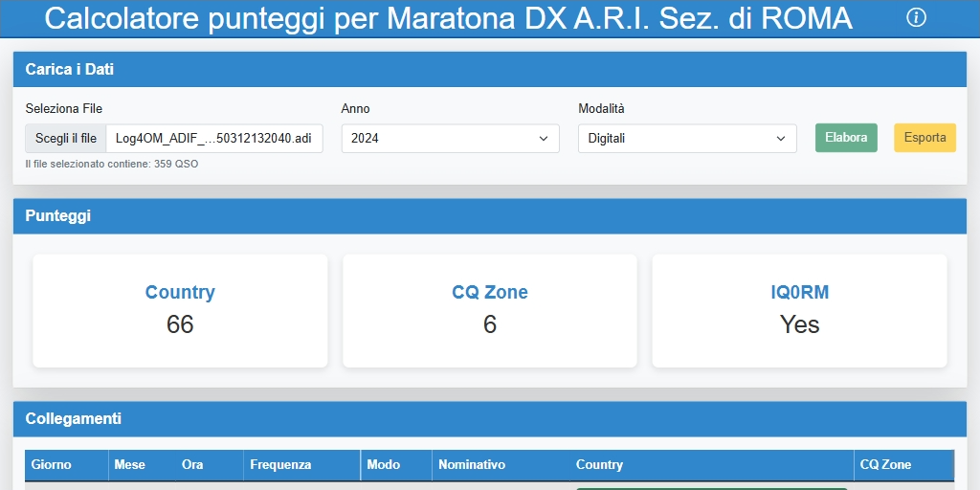Click the Anno label
980x490 pixels.
pos(356,109)
